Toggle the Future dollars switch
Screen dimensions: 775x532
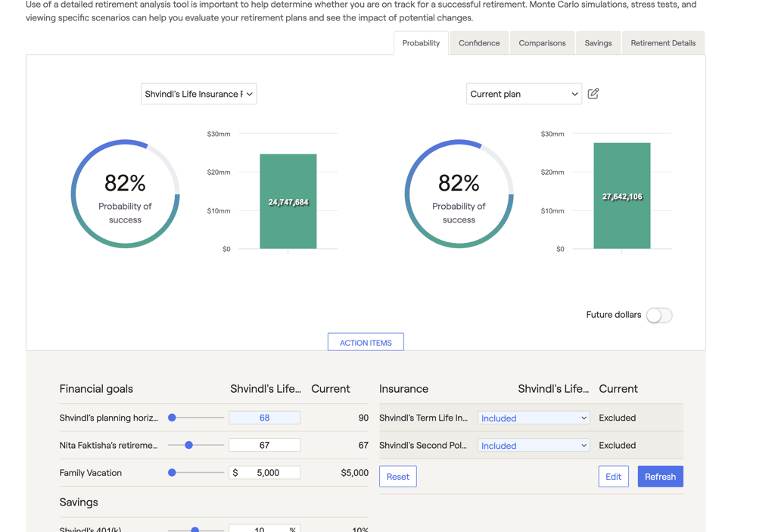[659, 316]
